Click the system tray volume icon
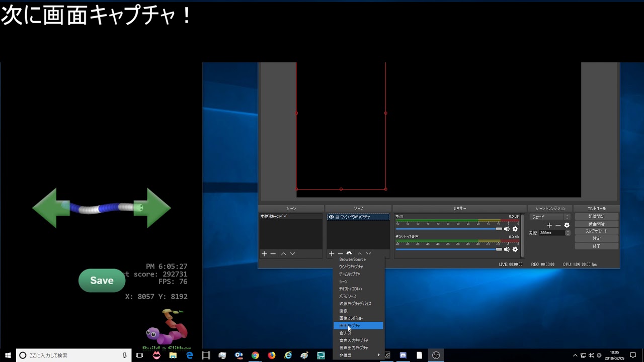The height and width of the screenshot is (362, 644). [x=591, y=355]
